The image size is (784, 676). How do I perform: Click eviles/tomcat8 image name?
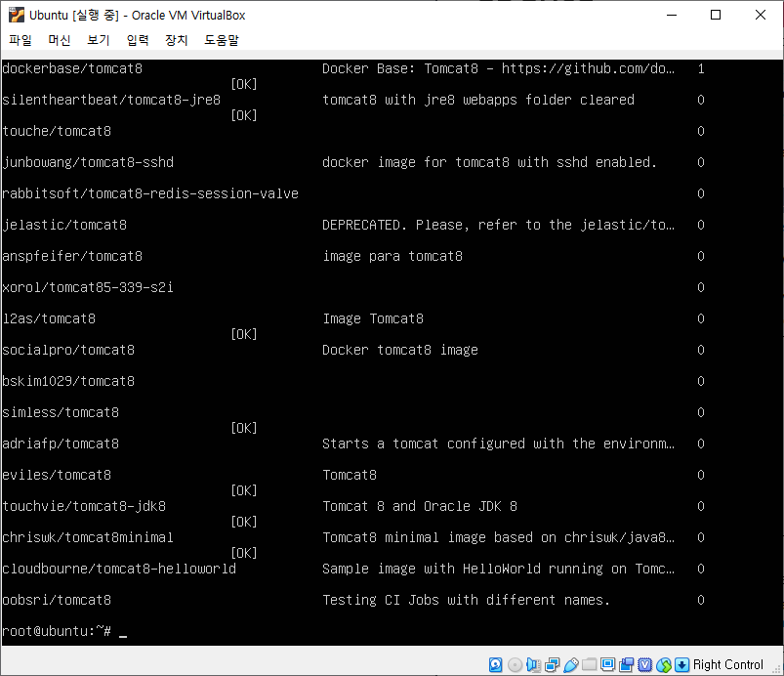click(57, 475)
